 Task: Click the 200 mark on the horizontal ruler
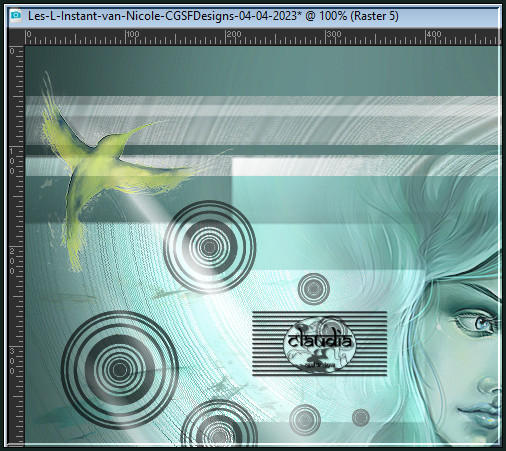(x=234, y=34)
